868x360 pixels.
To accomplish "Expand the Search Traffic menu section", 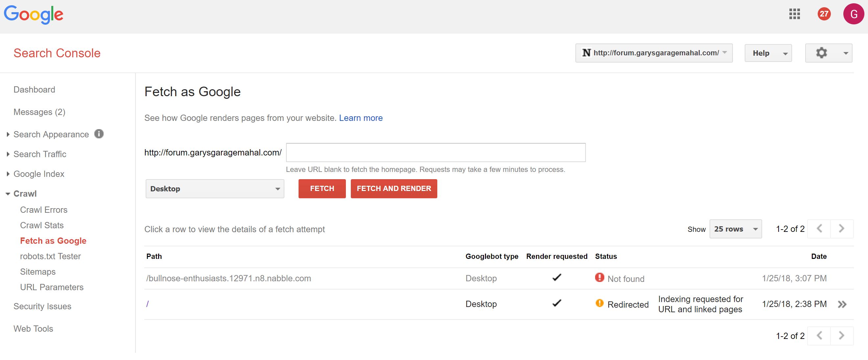I will pyautogui.click(x=40, y=154).
